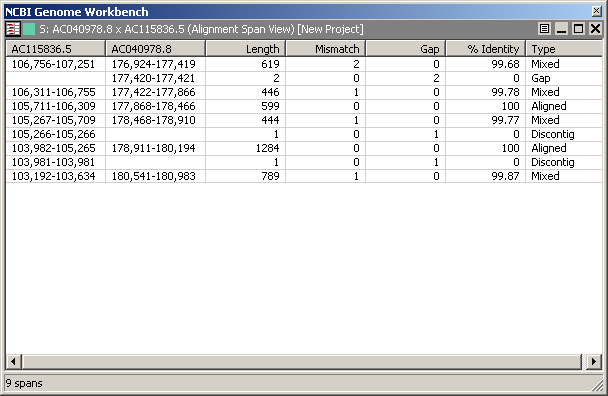Sort by the AC115836.5 column header
This screenshot has height=396, width=608.
click(x=55, y=49)
